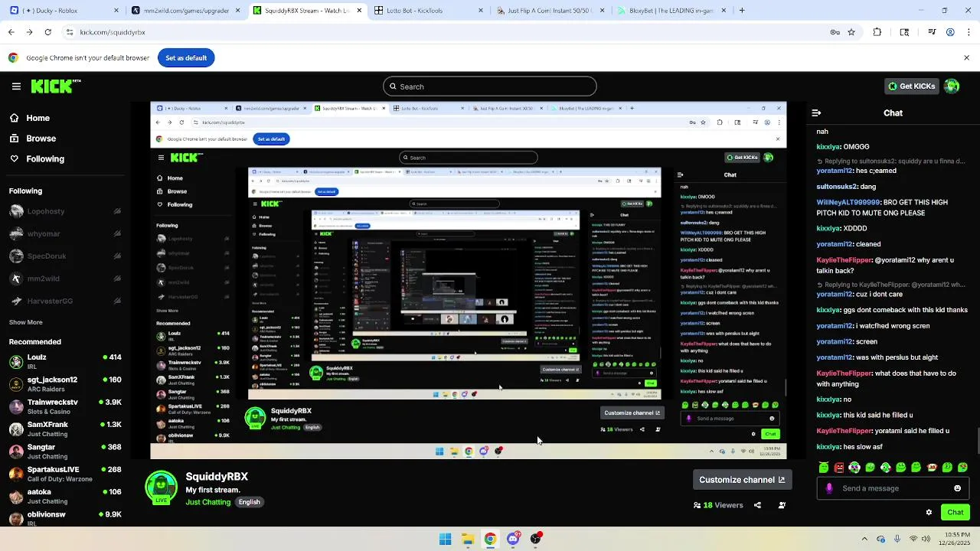Viewport: 980px width, 551px height.
Task: Insert the red angry emote
Action: [839, 467]
